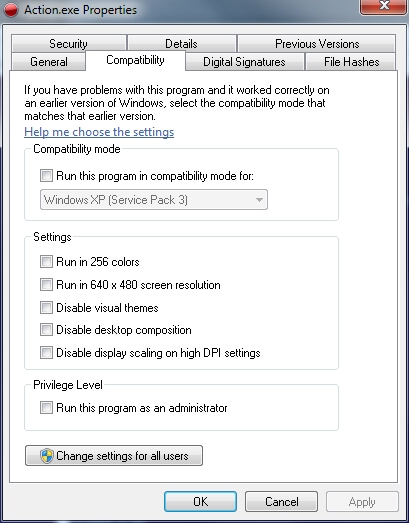The height and width of the screenshot is (523, 409).
Task: Open the Details tab
Action: coord(181,43)
